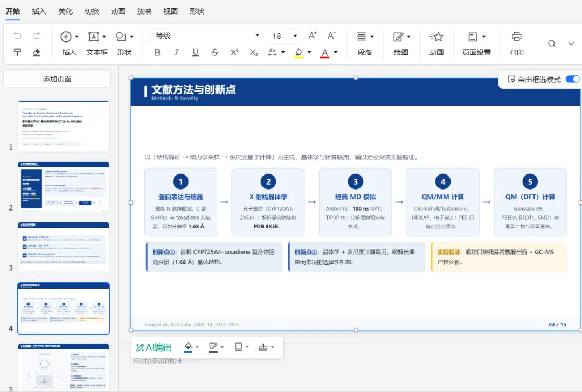Open fill color dropdown in floating toolbar
582x392 pixels.
click(x=197, y=347)
